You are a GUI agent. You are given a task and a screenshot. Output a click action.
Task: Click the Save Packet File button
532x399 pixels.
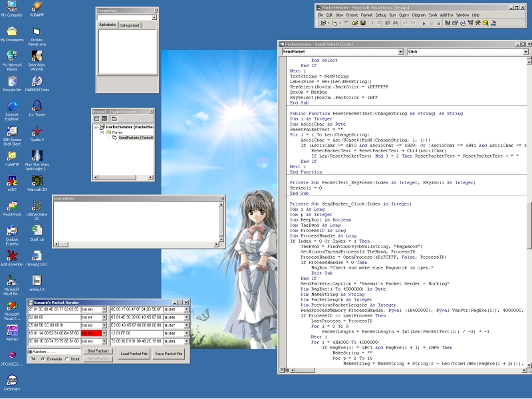click(x=169, y=354)
